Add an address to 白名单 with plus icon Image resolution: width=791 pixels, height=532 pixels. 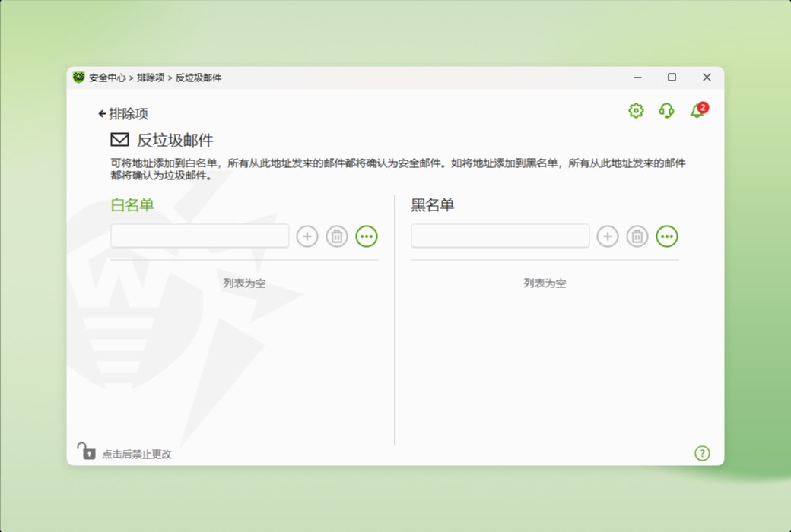point(307,236)
